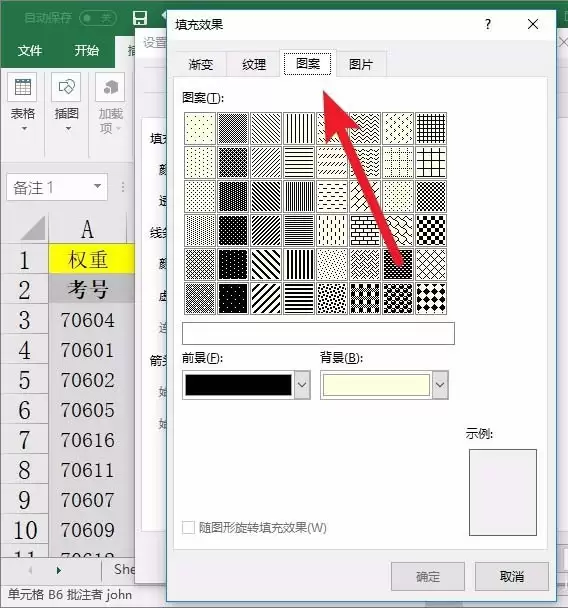Screen dimensions: 568x608
Task: Switch to the 纹理 texture tab
Action: click(254, 64)
